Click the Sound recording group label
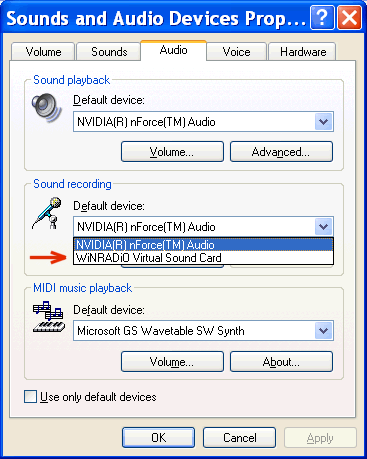 (x=72, y=184)
